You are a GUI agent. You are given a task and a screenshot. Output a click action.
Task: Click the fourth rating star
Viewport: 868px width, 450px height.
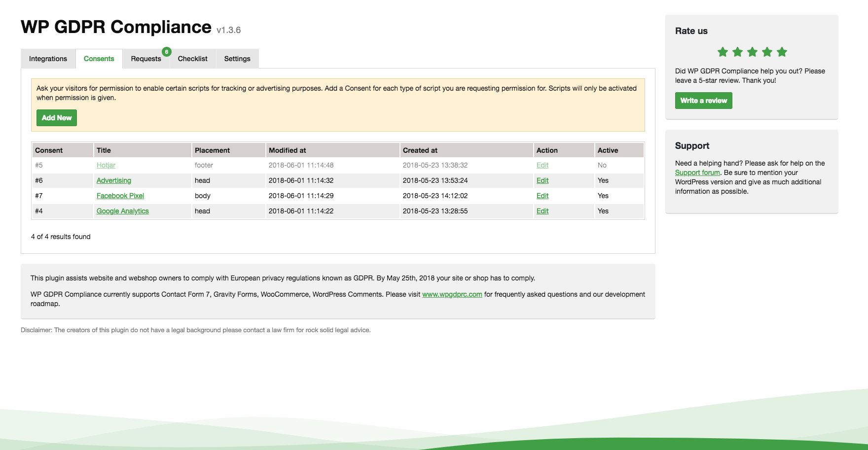[767, 52]
